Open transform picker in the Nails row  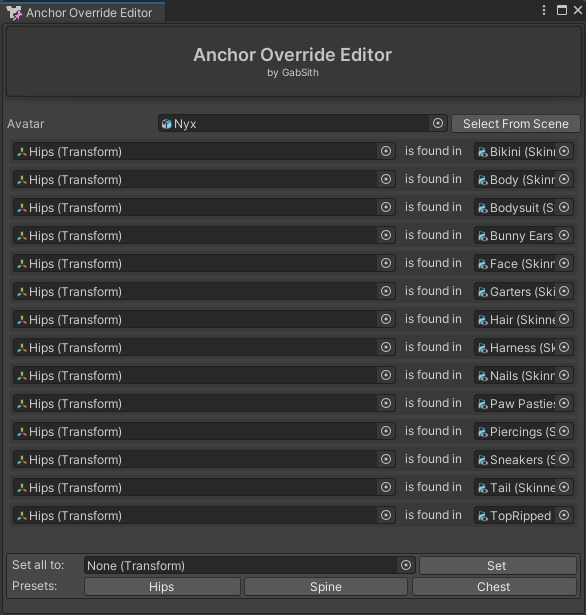386,375
